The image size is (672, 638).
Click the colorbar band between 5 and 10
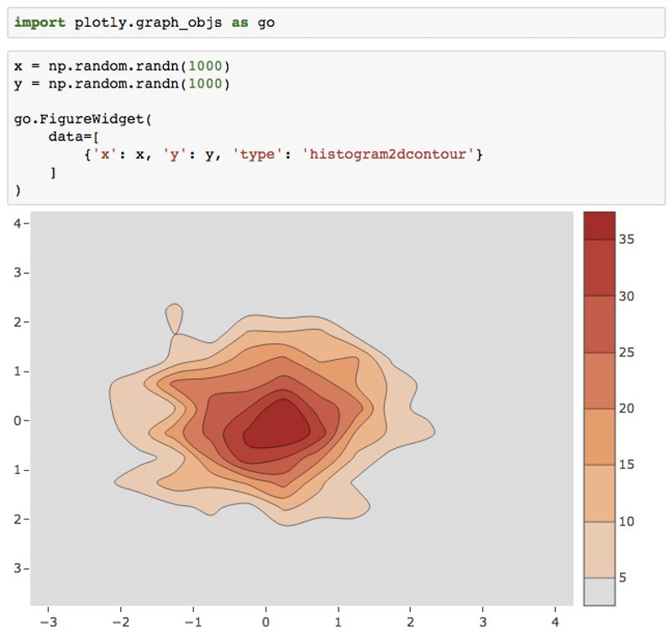coord(599,550)
